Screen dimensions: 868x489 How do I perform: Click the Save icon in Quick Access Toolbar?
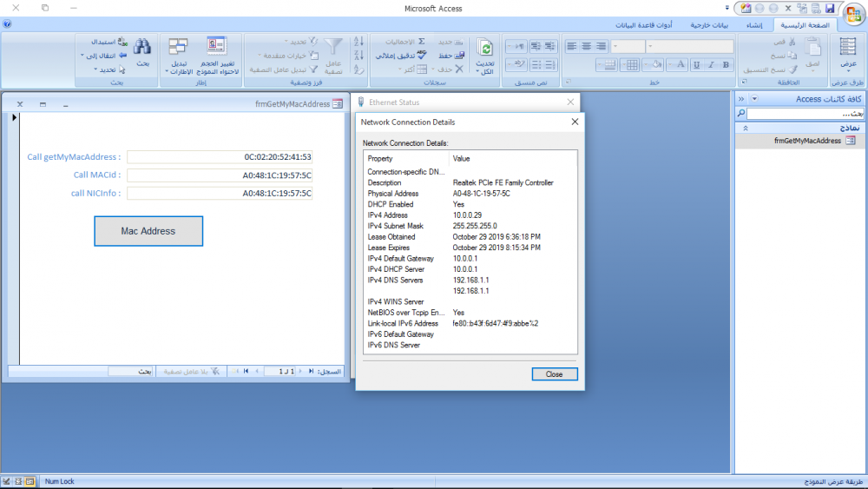(x=830, y=9)
